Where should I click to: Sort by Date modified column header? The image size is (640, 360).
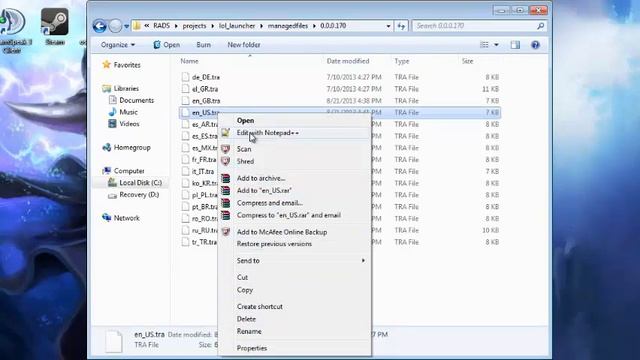coord(348,61)
